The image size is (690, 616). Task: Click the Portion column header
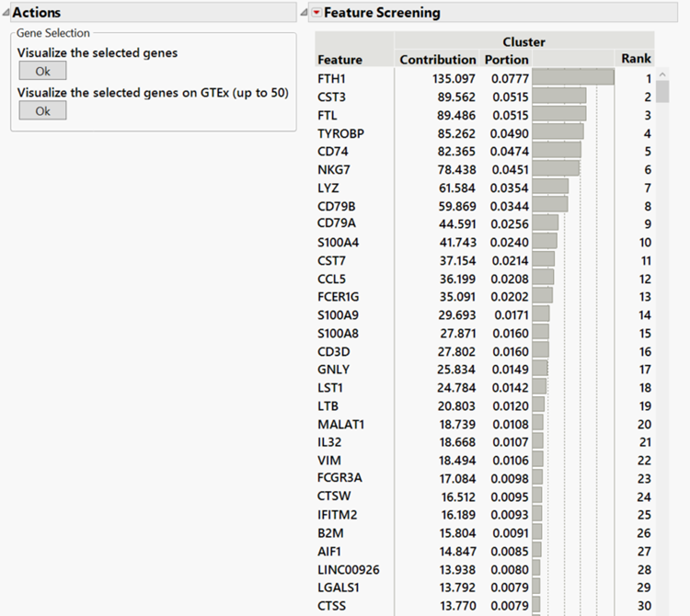click(506, 60)
